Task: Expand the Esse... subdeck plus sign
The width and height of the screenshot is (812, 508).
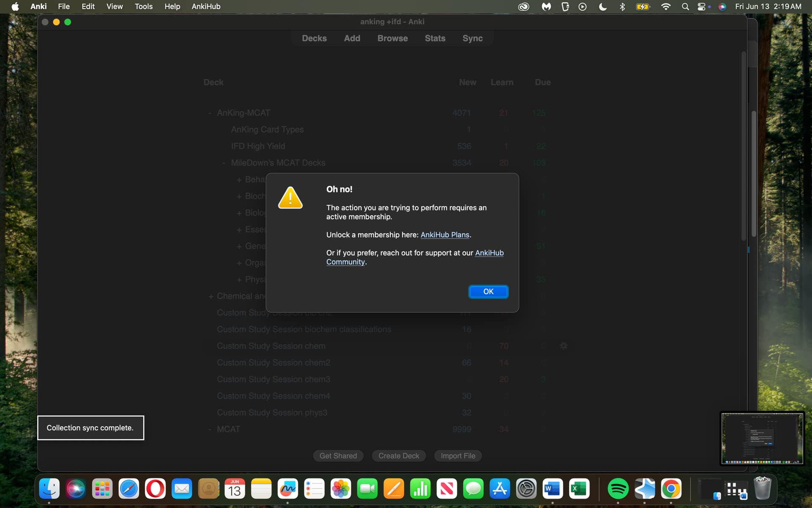Action: click(239, 230)
